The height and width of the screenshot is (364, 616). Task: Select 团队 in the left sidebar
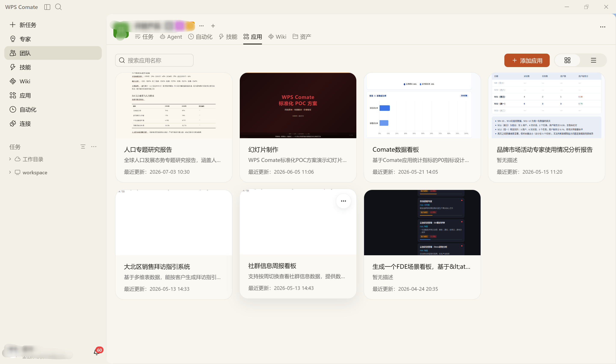coord(53,53)
